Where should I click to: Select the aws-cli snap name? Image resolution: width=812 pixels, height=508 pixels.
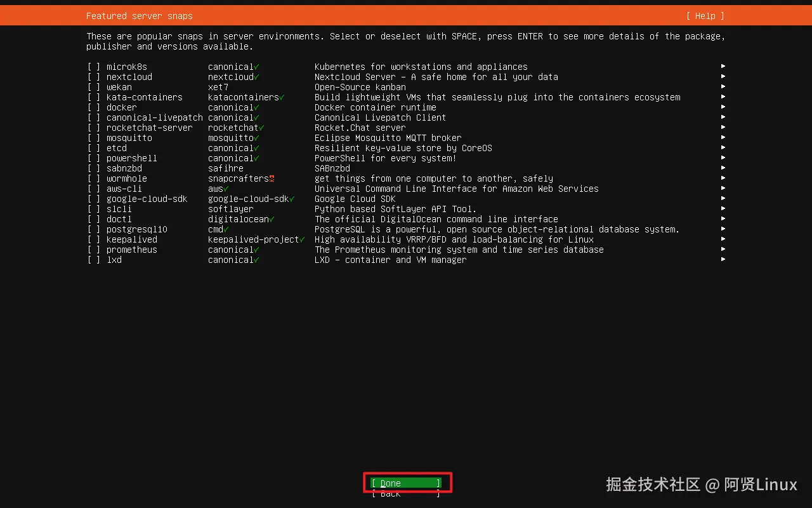tap(124, 189)
